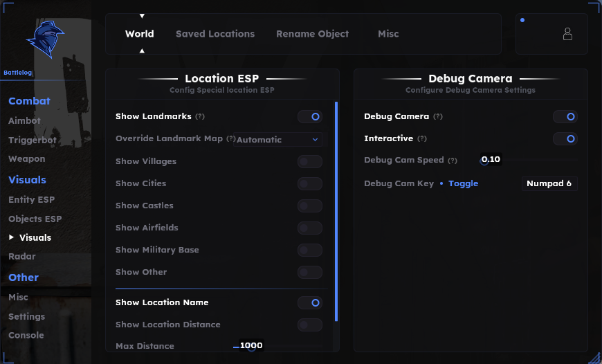Click the user profile icon
Viewport: 602px width, 364px height.
pos(567,34)
